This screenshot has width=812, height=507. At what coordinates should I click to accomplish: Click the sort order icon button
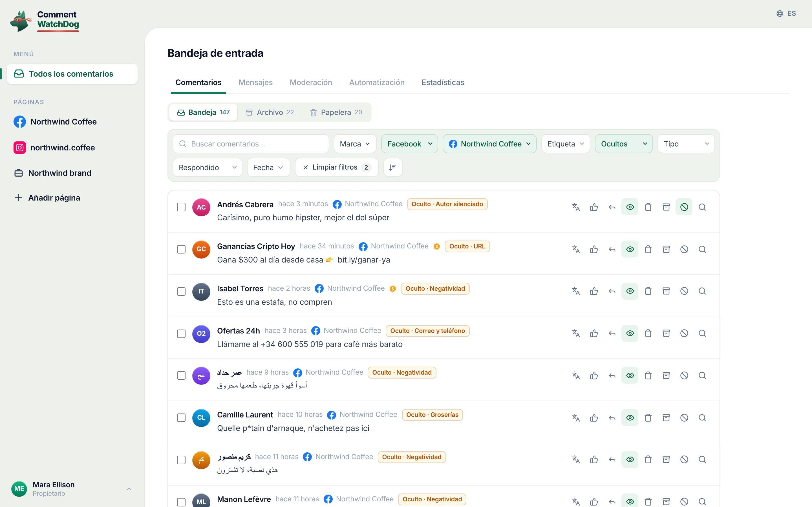[392, 167]
